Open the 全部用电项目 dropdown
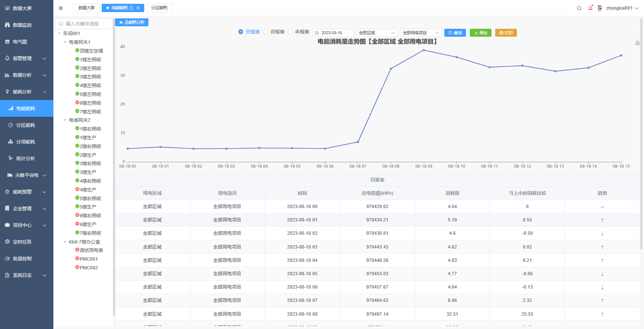644x329 pixels. click(x=421, y=33)
